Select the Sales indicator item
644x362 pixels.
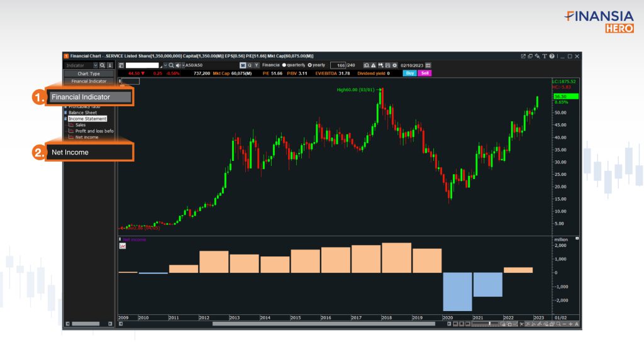80,125
